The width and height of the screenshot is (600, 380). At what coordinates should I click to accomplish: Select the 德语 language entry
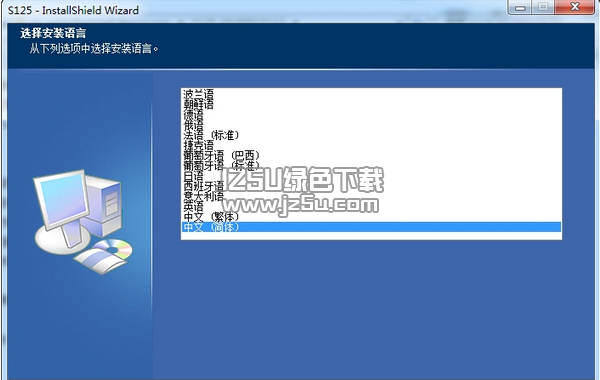coord(194,114)
